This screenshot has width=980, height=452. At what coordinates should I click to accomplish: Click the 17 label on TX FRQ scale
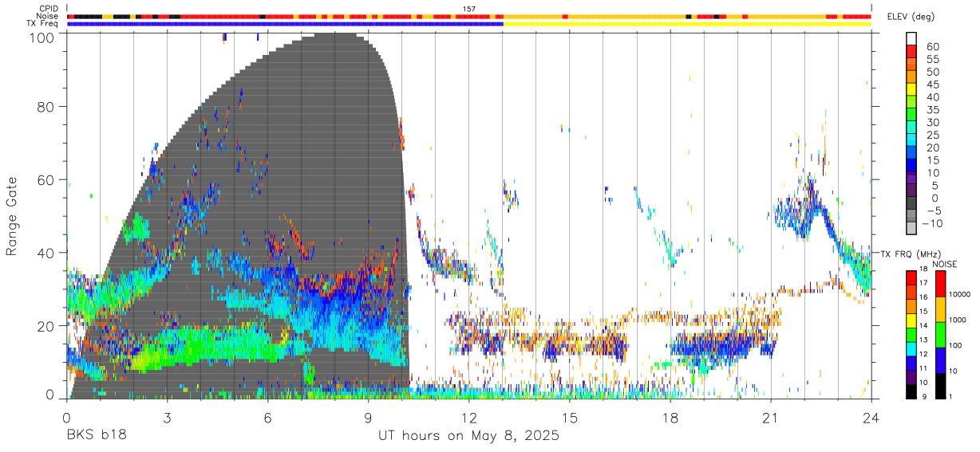[924, 283]
